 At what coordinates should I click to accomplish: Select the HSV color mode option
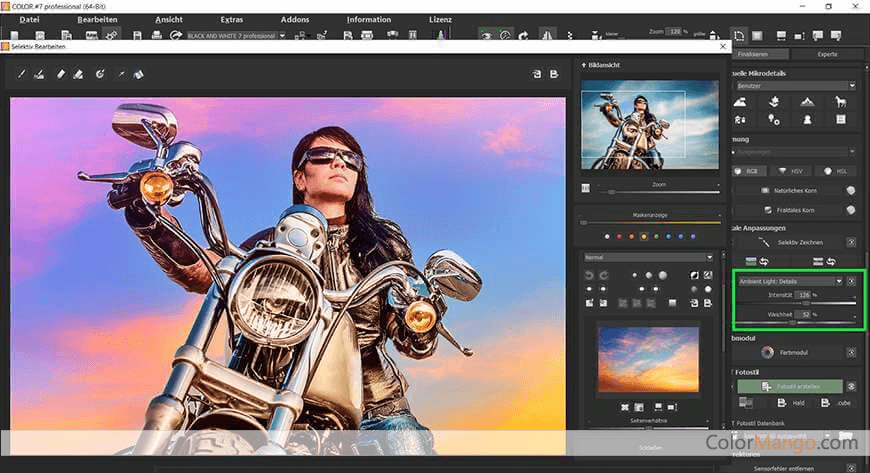(x=792, y=171)
